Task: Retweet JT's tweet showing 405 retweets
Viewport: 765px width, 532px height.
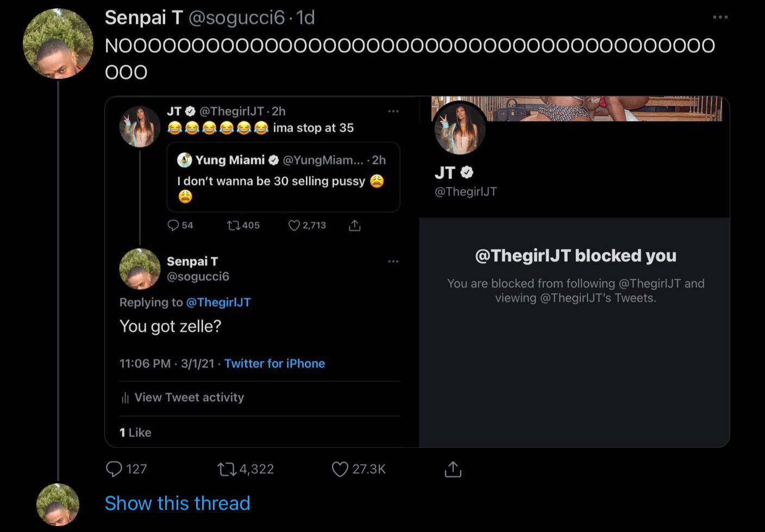Action: (234, 225)
